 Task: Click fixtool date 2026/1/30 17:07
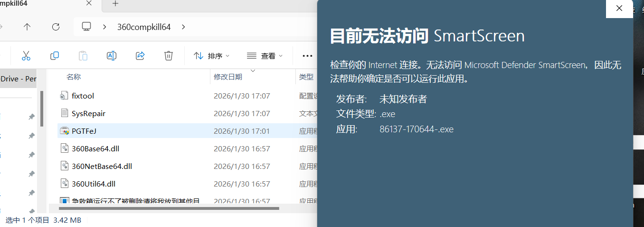tap(242, 96)
